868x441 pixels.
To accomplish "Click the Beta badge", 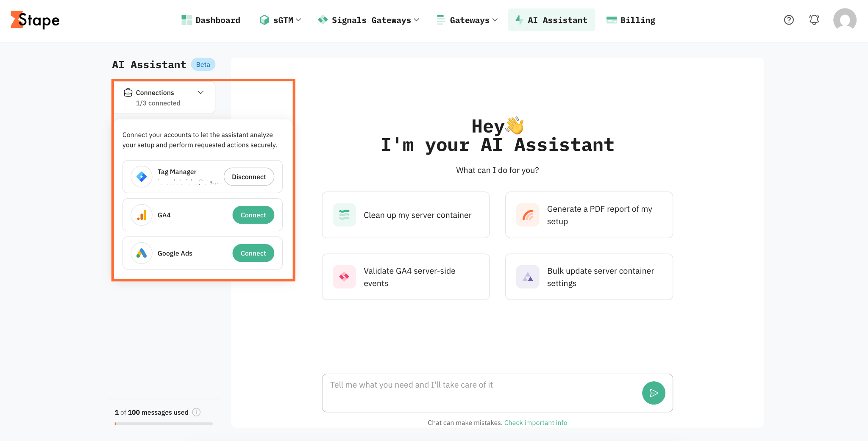I will [203, 64].
